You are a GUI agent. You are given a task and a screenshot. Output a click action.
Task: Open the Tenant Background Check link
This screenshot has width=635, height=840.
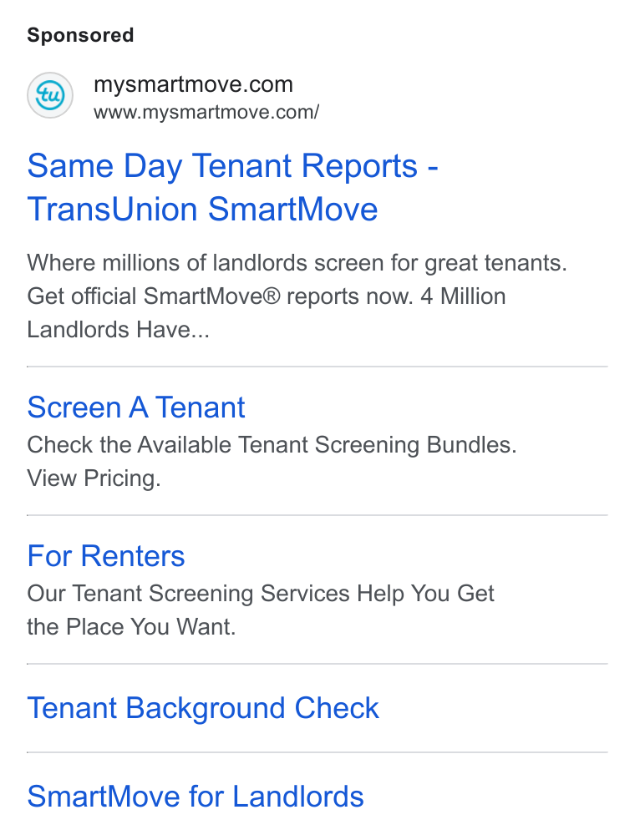pyautogui.click(x=203, y=708)
